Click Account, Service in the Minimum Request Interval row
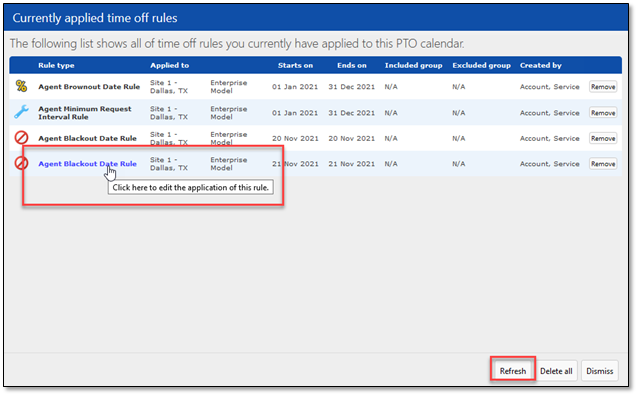Viewport: 638px width, 396px height. (x=549, y=113)
